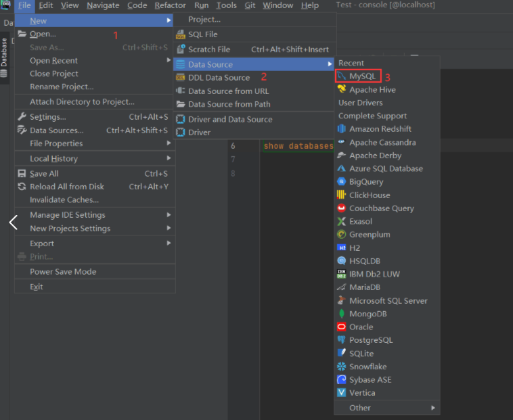Click the ClickHouse icon
Image resolution: width=513 pixels, height=420 pixels.
(x=341, y=195)
